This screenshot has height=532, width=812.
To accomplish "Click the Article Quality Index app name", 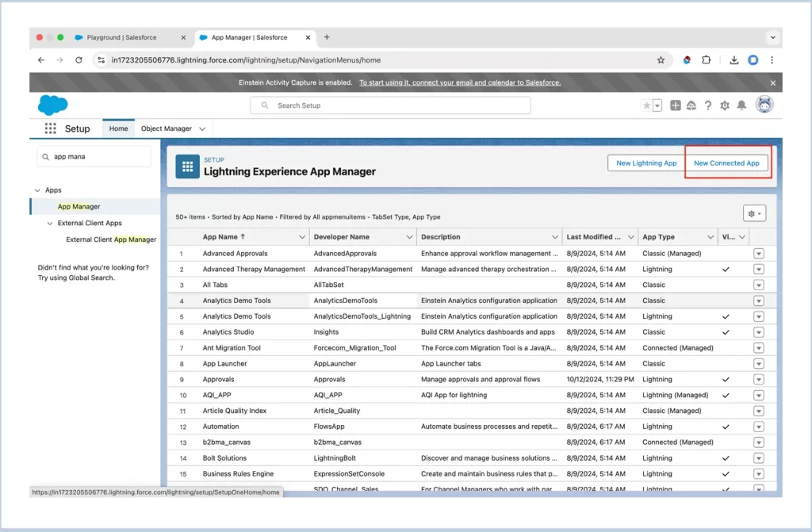I will pos(235,411).
